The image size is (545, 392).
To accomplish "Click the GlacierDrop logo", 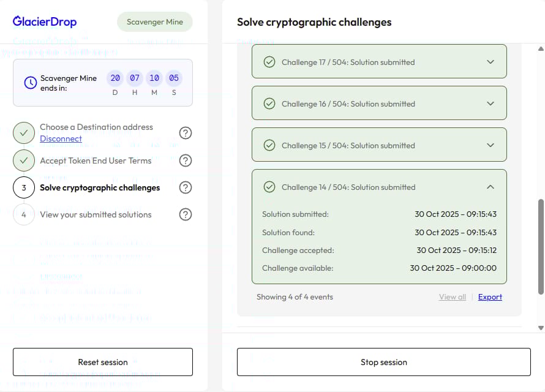I will click(45, 22).
